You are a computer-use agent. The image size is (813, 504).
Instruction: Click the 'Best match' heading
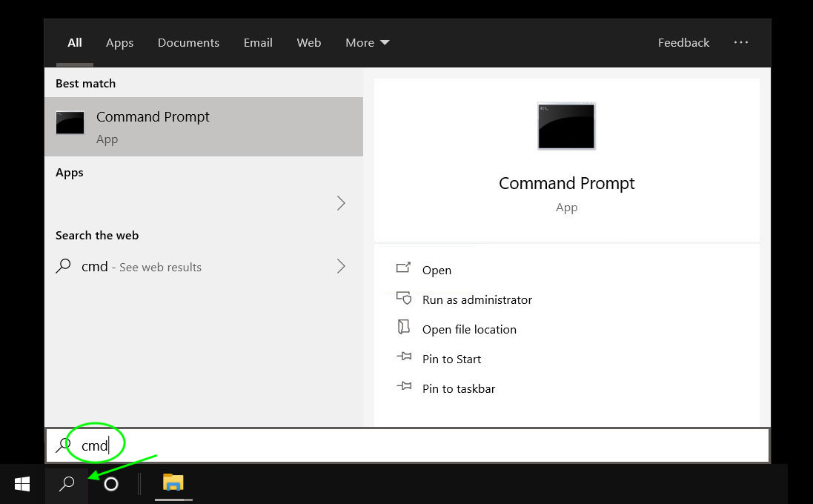[x=85, y=84]
